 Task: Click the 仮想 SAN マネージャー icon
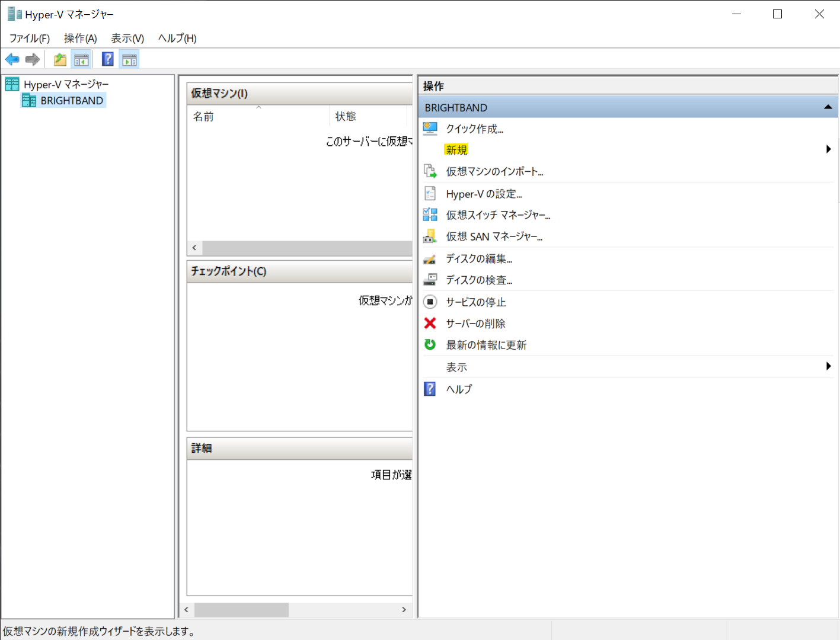point(430,236)
